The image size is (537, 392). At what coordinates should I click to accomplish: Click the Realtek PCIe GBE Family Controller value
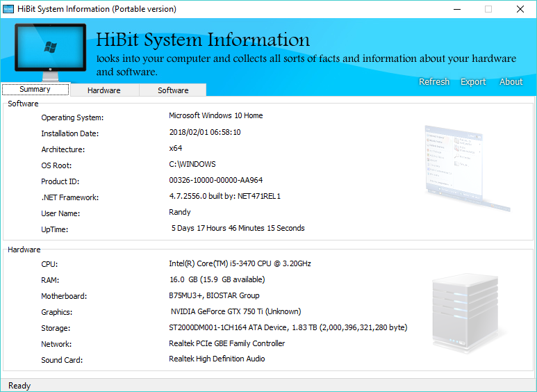click(x=226, y=343)
